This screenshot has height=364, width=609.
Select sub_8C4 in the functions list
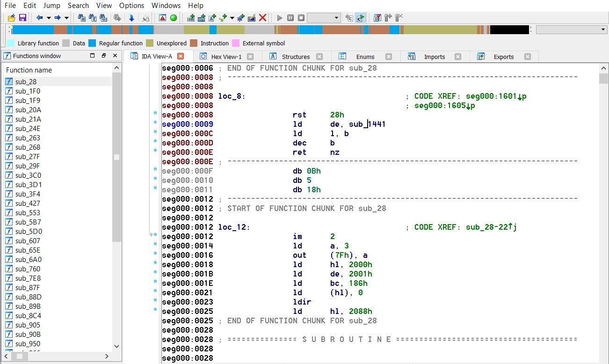pos(28,316)
